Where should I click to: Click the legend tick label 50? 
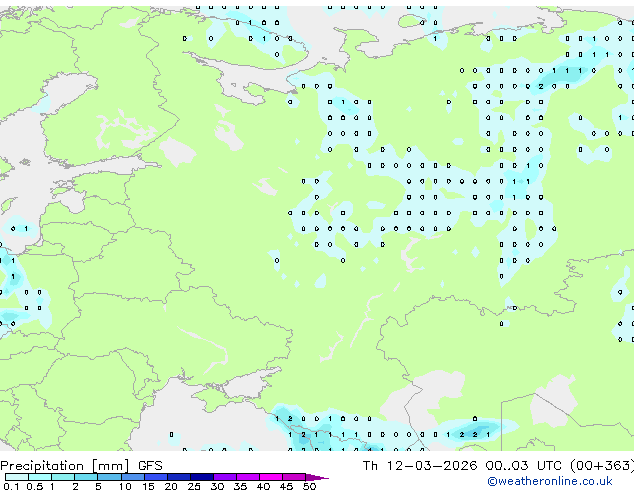point(309,486)
